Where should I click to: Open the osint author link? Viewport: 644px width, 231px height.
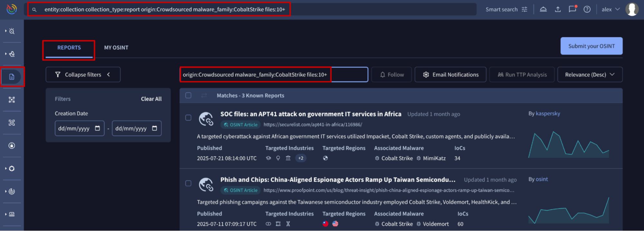pyautogui.click(x=542, y=179)
